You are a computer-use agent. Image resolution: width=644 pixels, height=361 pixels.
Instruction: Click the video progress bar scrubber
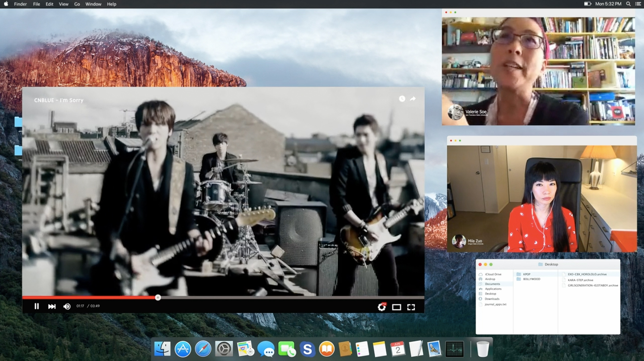[x=158, y=297]
